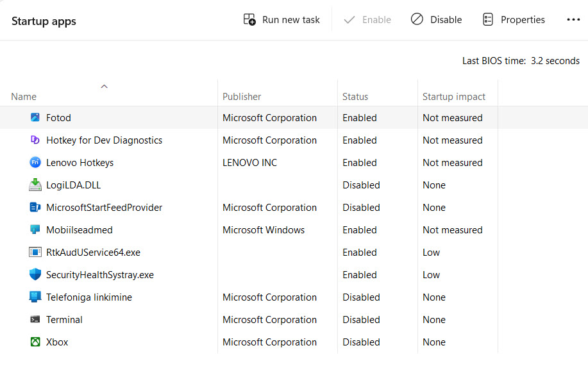Click None impact for MicrosoftStartFeedProvider
The height and width of the screenshot is (382, 588).
[434, 208]
